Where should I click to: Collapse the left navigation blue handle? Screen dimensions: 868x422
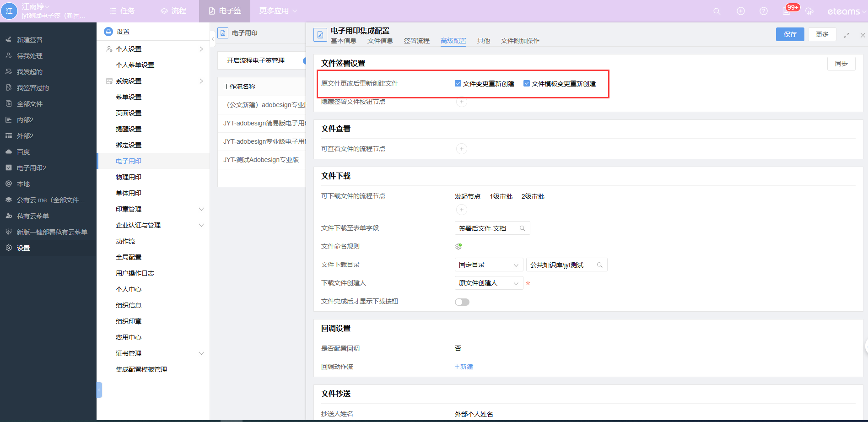coord(99,390)
